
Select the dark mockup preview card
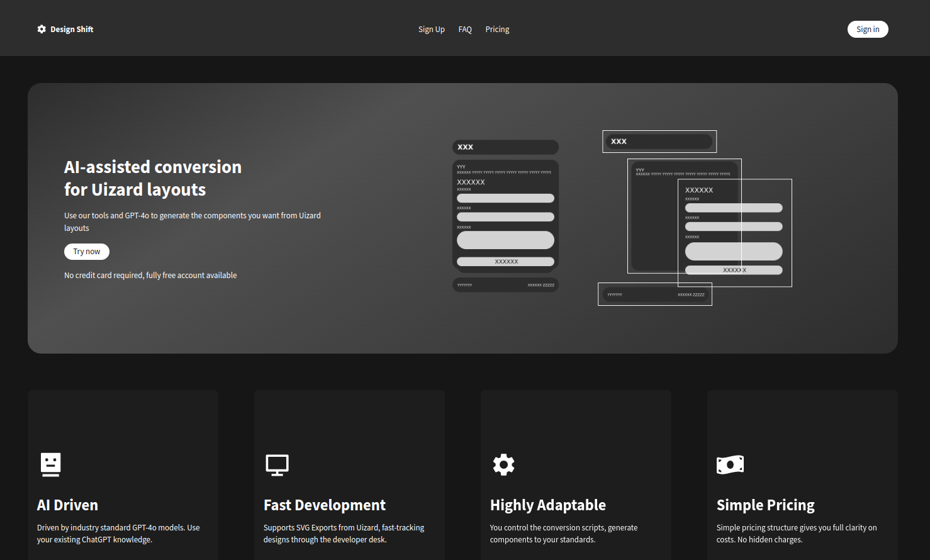tap(505, 216)
